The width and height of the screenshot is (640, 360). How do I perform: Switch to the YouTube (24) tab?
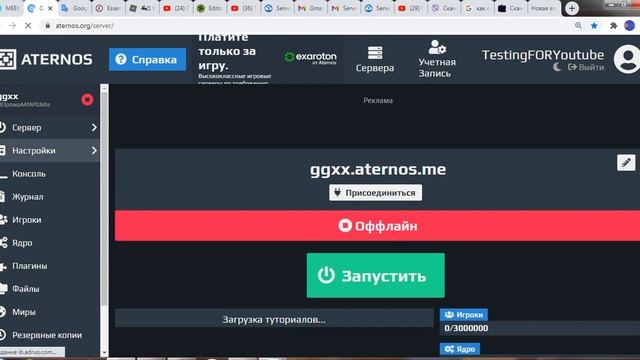tap(176, 8)
